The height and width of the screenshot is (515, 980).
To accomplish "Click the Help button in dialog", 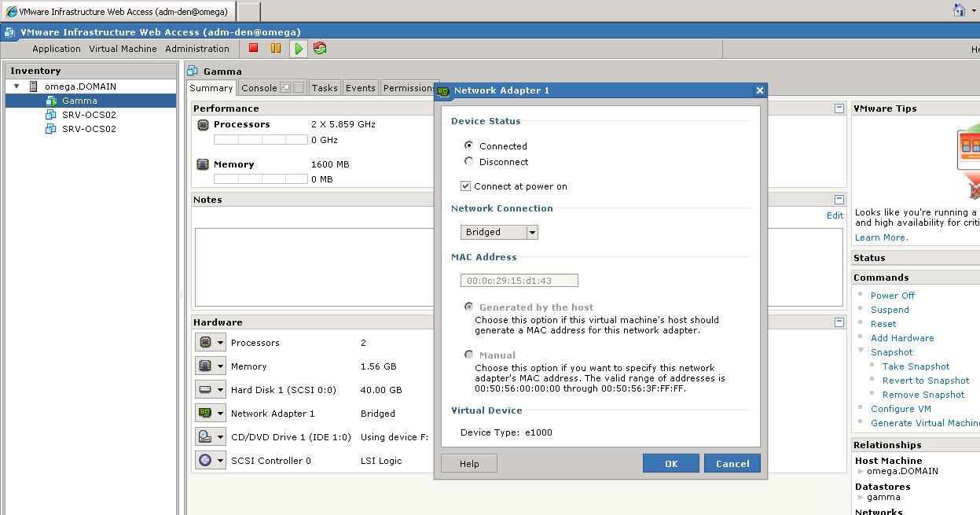I will pos(469,463).
